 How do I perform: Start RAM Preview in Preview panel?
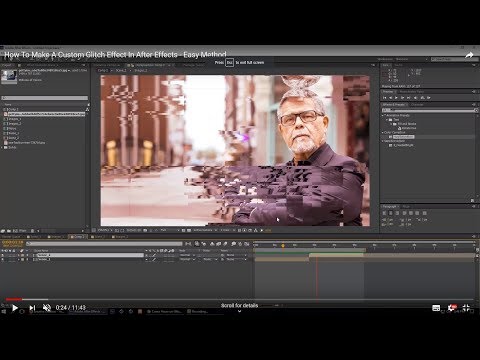[x=429, y=98]
